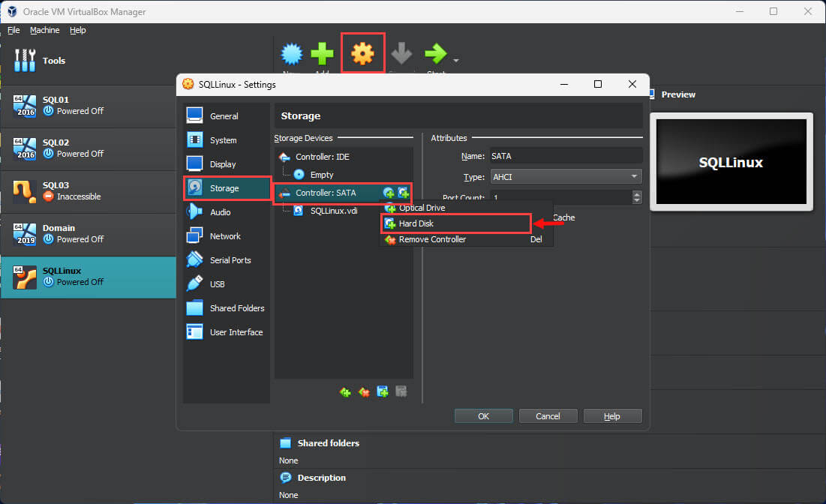Viewport: 826px width, 504px height.
Task: Open the USB settings category
Action: [x=227, y=283]
